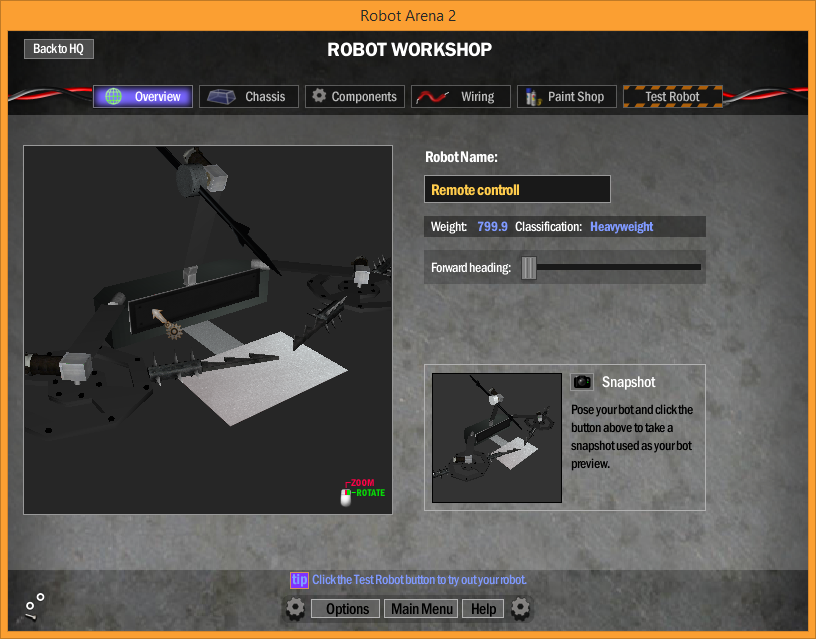Click the Forward heading label
Screen dimensions: 816x639
point(471,267)
